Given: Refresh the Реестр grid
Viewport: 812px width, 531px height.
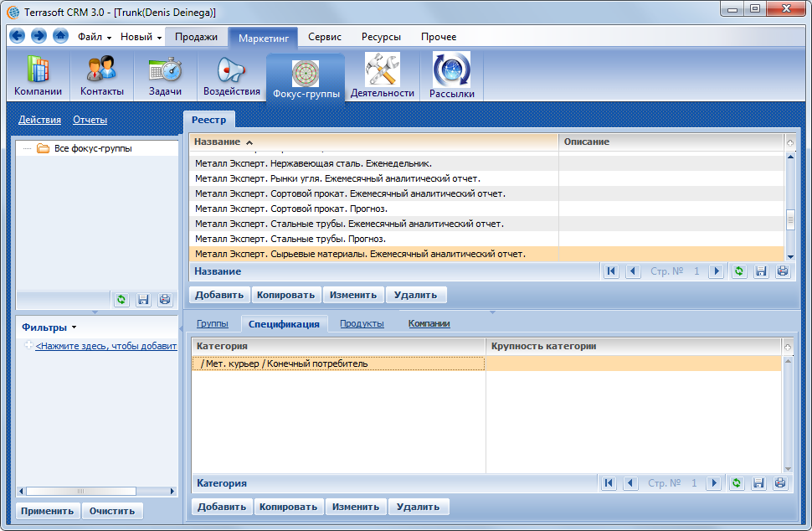Looking at the screenshot, I should [x=739, y=271].
